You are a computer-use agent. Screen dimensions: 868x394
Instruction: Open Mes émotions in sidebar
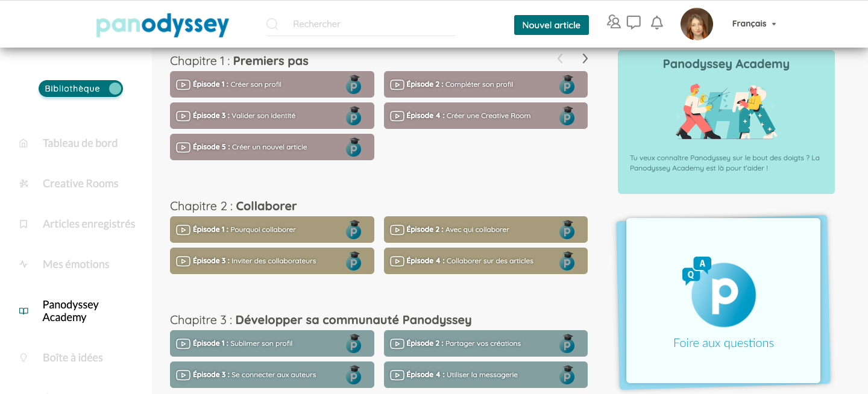coord(76,264)
